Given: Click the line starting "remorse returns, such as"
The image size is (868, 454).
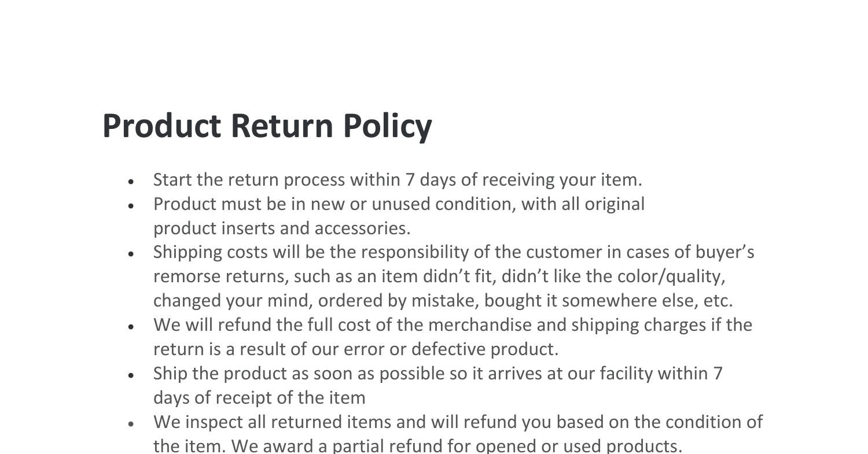Looking at the screenshot, I should point(439,276).
